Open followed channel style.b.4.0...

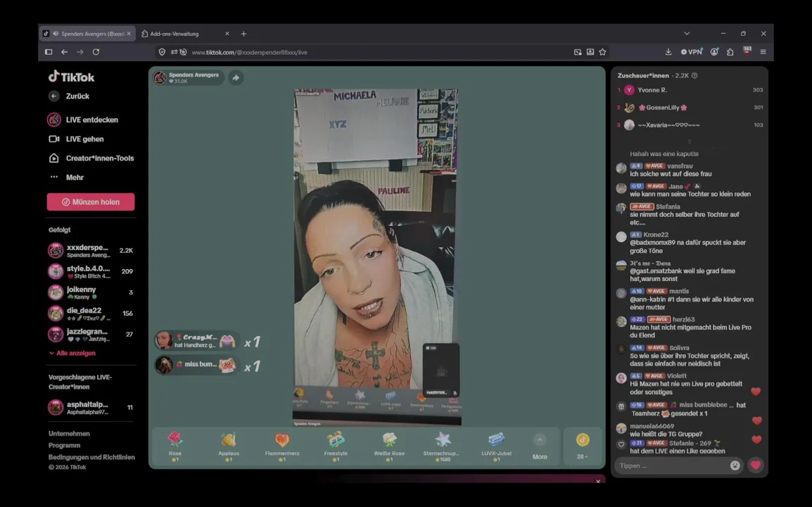tap(91, 272)
